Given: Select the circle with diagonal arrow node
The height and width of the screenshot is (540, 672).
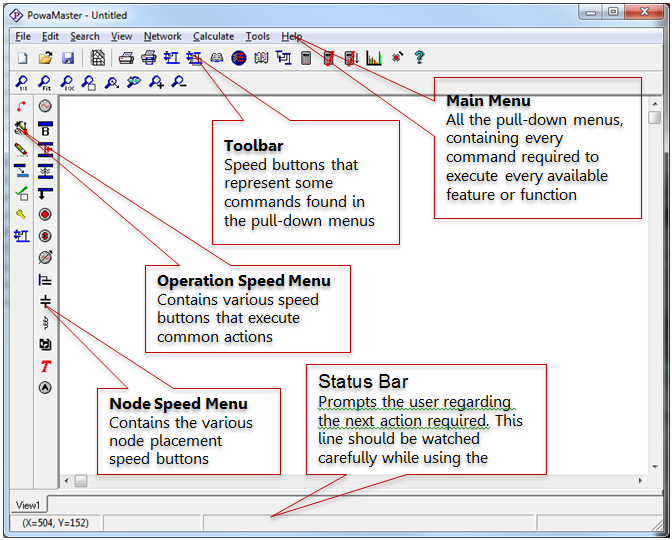Looking at the screenshot, I should (45, 257).
